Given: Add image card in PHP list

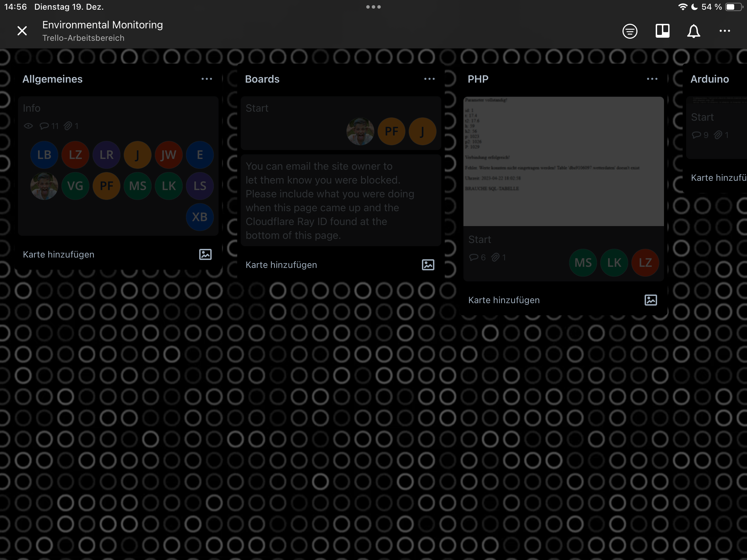Looking at the screenshot, I should (x=651, y=300).
